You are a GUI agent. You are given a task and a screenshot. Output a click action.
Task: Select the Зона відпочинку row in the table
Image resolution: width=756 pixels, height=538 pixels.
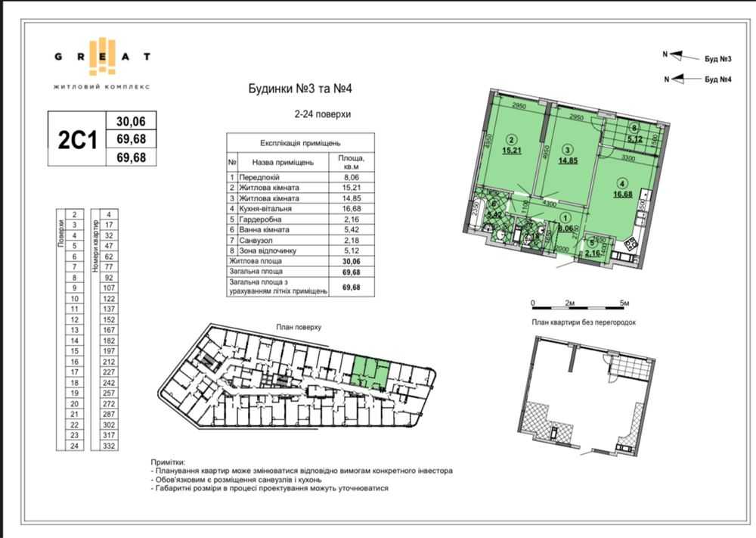point(300,251)
